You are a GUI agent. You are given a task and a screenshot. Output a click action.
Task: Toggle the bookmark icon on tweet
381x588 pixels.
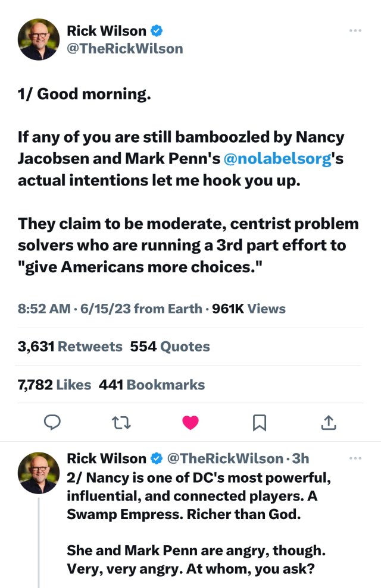click(259, 423)
